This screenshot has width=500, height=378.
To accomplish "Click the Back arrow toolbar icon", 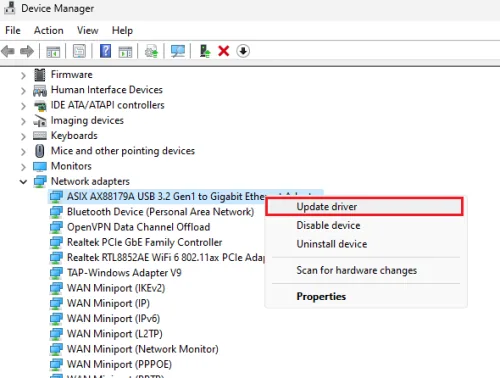I will click(x=8, y=51).
